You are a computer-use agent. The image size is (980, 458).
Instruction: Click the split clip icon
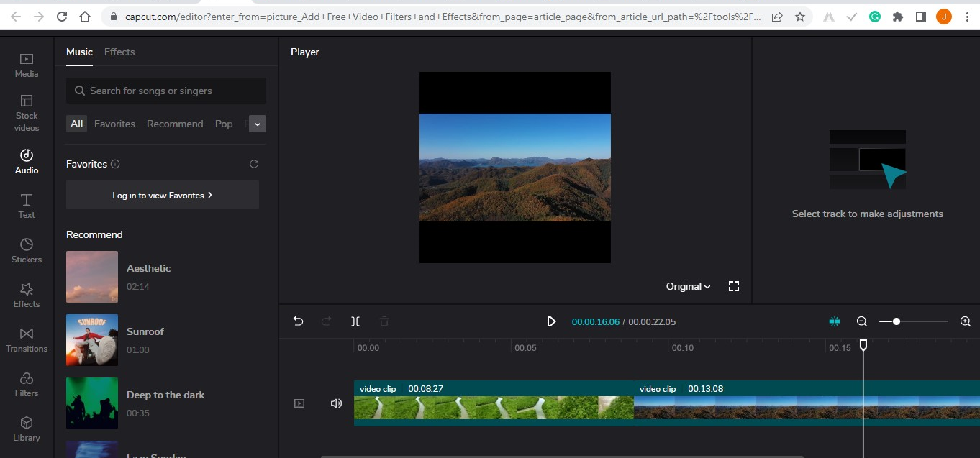click(355, 321)
